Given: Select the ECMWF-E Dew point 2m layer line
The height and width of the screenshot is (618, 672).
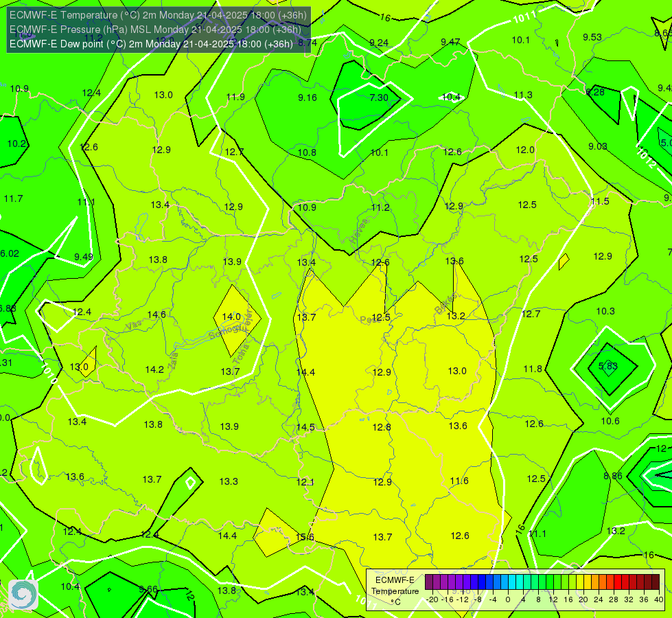Looking at the screenshot, I should (151, 44).
